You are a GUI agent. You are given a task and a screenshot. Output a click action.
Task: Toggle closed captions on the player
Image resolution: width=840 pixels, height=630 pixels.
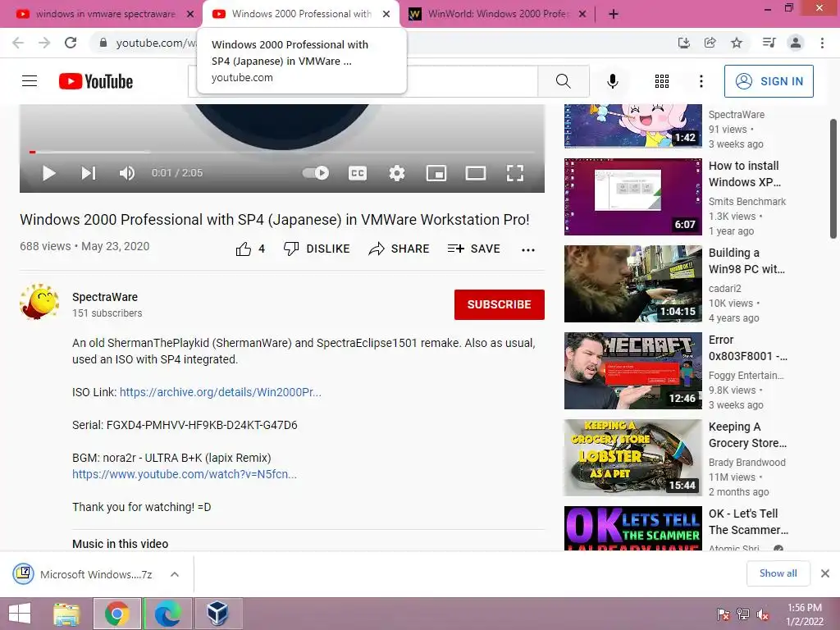pos(358,173)
